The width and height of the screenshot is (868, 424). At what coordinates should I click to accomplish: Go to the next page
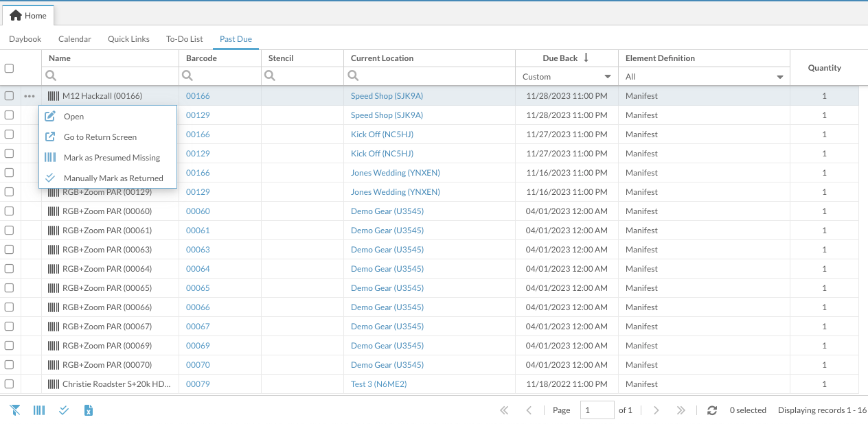pos(656,410)
